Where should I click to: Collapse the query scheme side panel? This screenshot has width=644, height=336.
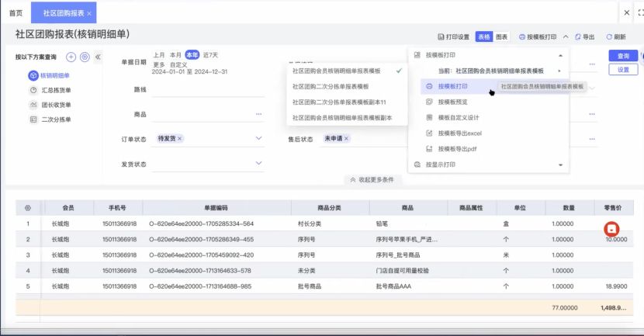click(99, 57)
